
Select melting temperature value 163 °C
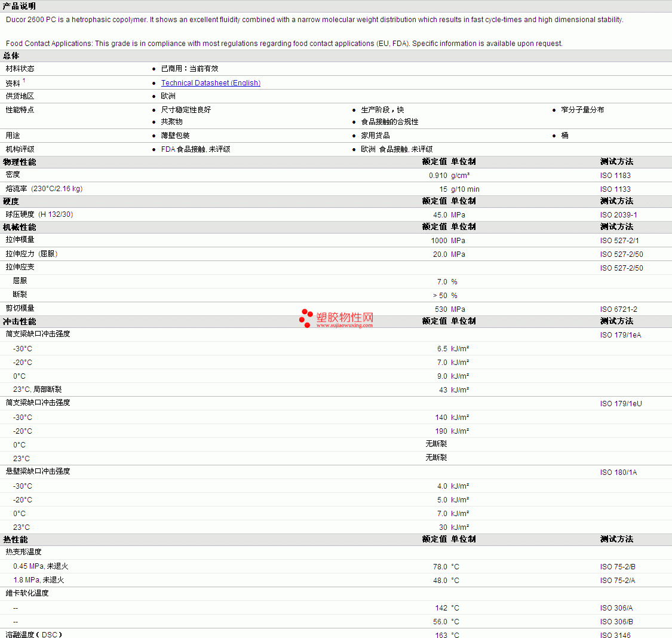[447, 634]
